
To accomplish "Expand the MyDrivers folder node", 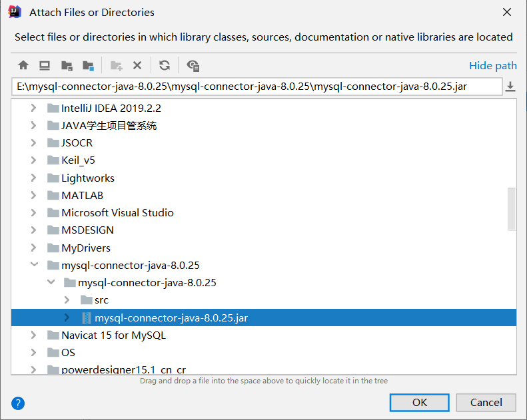I will 33,248.
